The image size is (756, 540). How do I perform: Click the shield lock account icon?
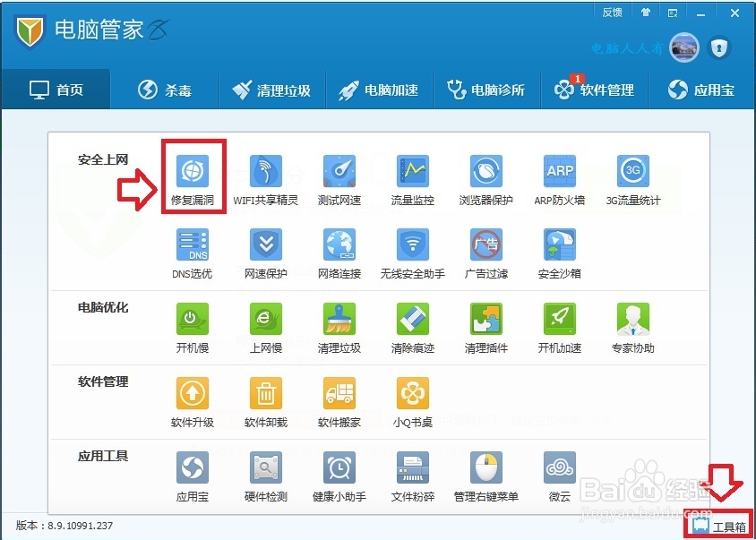coord(719,47)
